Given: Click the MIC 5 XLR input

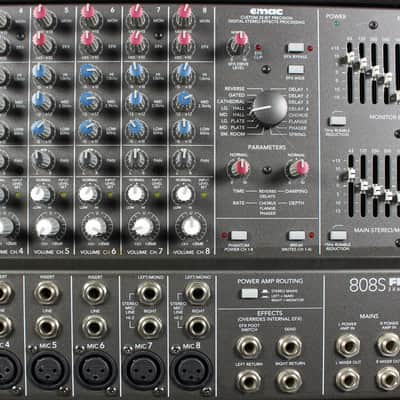Looking at the screenshot, I should click(x=49, y=370).
